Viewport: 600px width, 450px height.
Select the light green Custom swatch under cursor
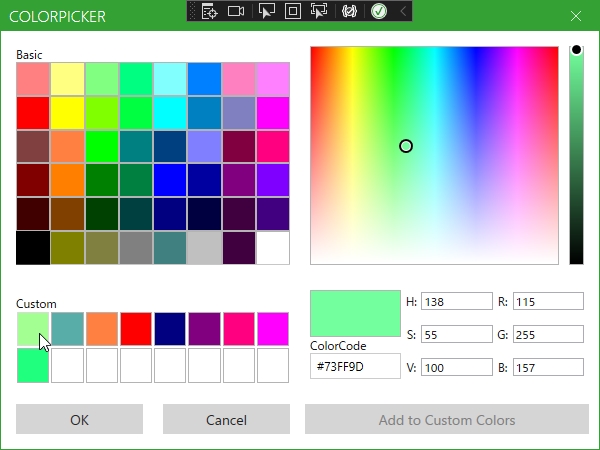[33, 329]
